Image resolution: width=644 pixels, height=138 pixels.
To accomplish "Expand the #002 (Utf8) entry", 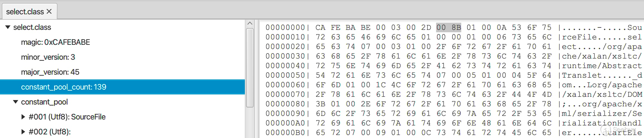I will pos(23,132).
